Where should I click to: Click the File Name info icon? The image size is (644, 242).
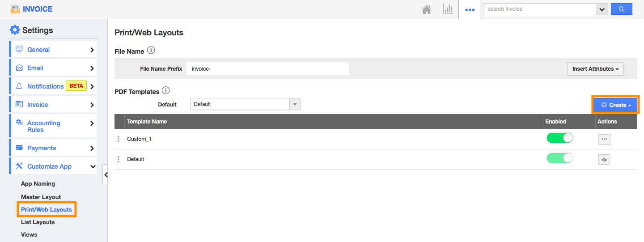click(x=151, y=51)
